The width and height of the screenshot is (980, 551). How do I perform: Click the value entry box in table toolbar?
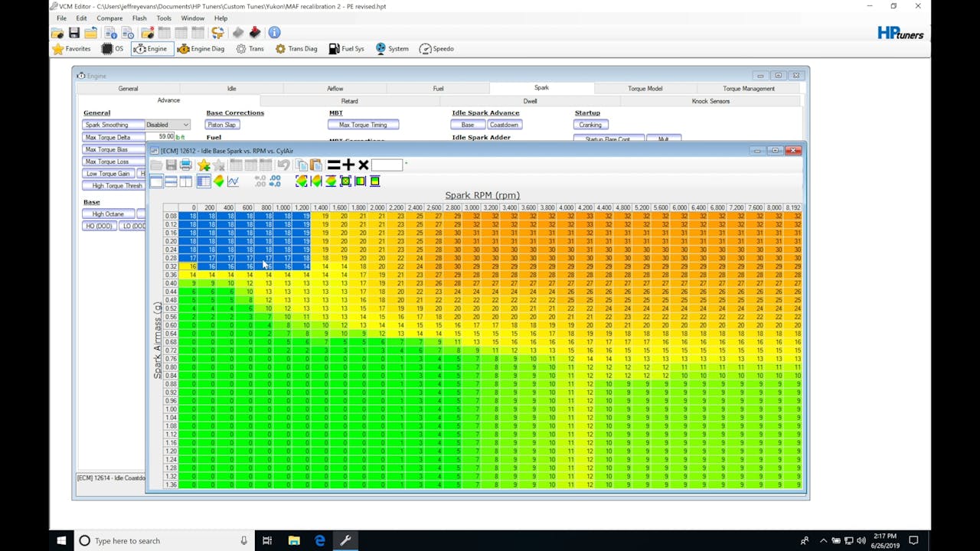click(387, 165)
